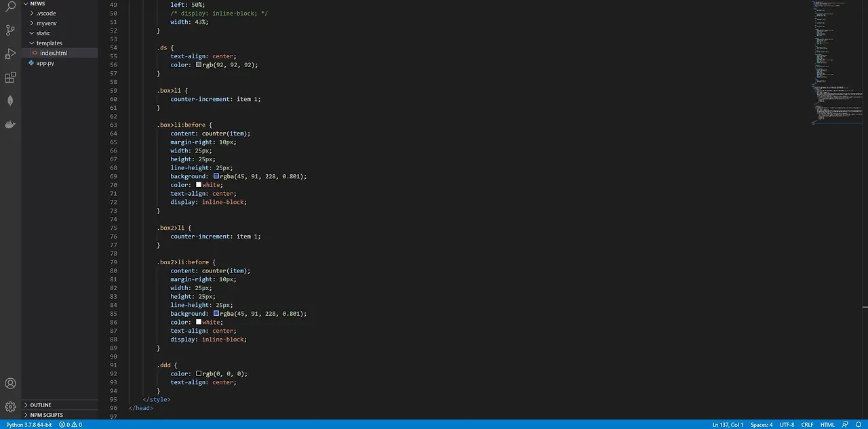
Task: Open the Extensions view
Action: (10, 77)
